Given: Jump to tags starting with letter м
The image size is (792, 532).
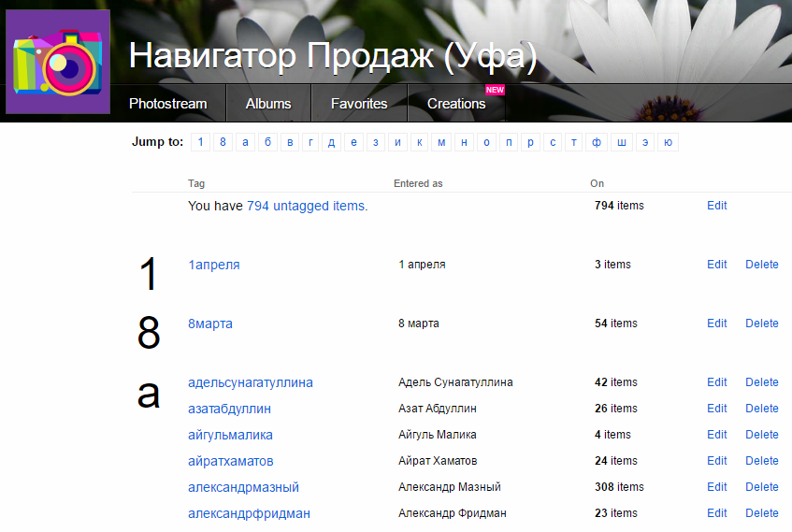Looking at the screenshot, I should click(x=441, y=142).
